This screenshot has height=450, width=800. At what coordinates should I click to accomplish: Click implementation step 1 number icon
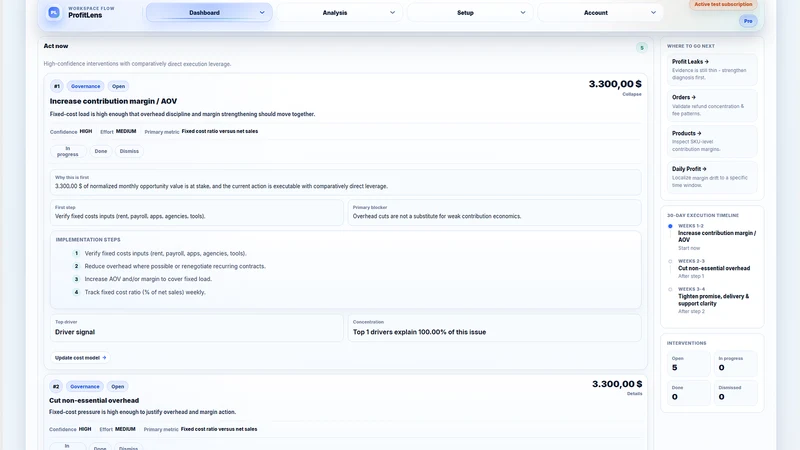pyautogui.click(x=77, y=253)
